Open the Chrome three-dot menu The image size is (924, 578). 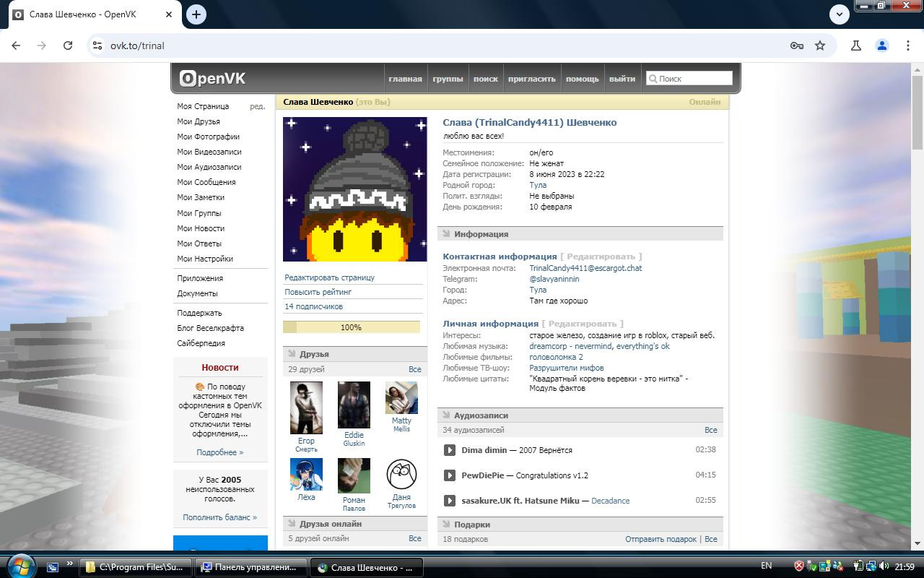coord(908,46)
